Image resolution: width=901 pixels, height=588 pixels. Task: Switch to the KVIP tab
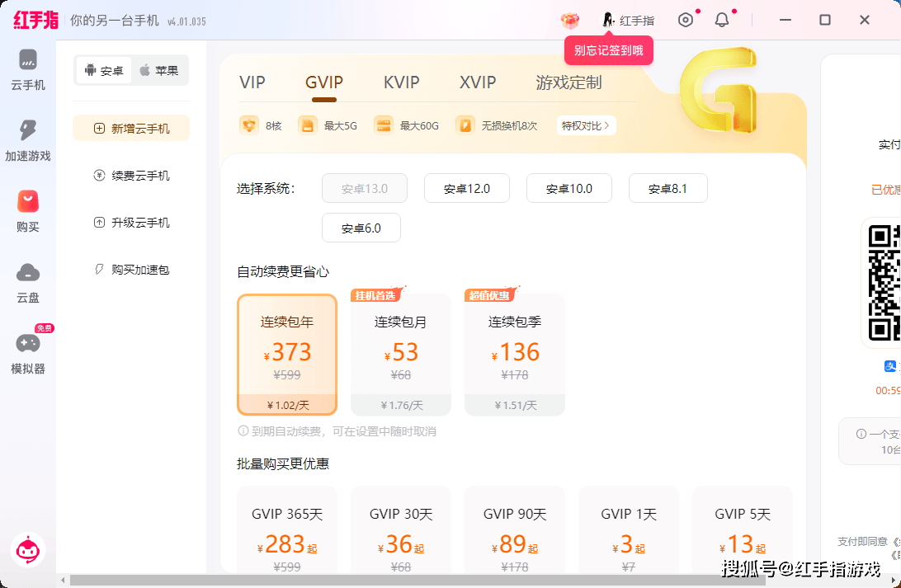[402, 82]
